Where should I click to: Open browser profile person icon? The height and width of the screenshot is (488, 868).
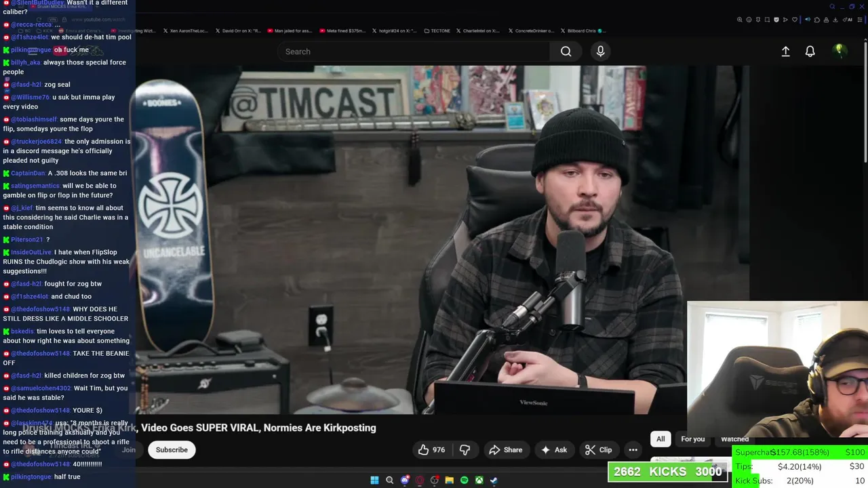[826, 20]
